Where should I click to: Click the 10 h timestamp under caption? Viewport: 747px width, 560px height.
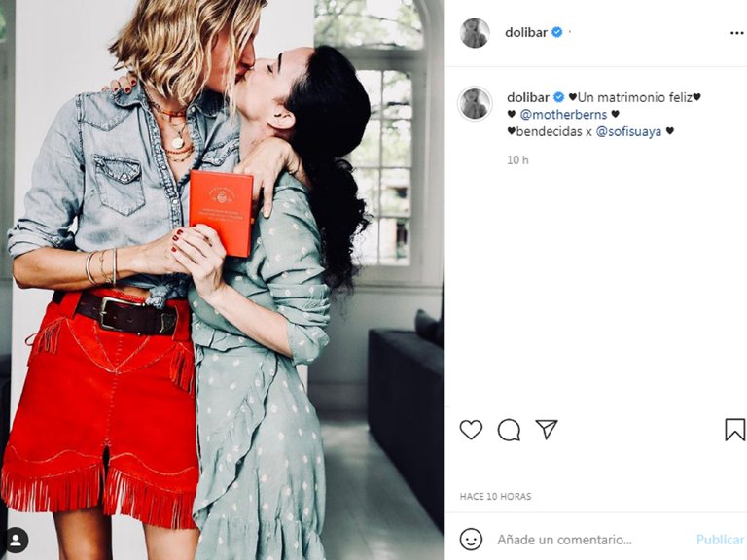pos(517,160)
